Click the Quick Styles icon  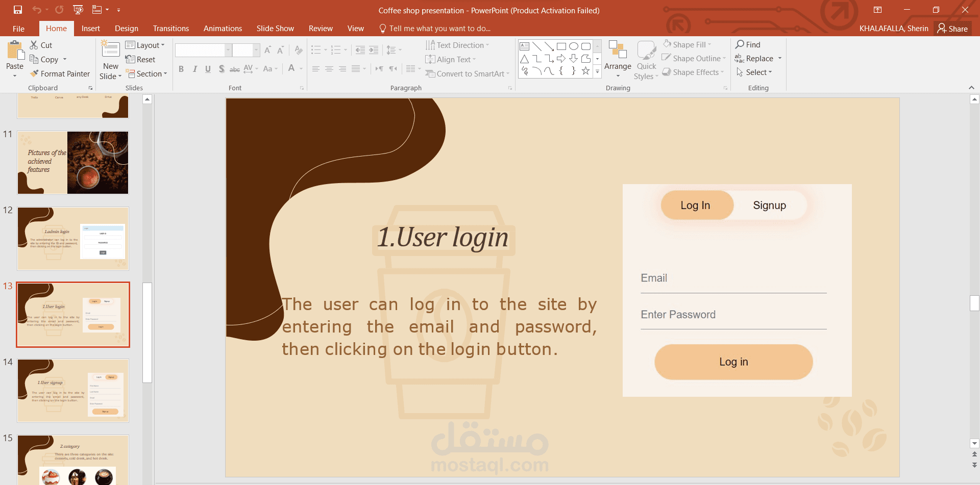pos(646,50)
